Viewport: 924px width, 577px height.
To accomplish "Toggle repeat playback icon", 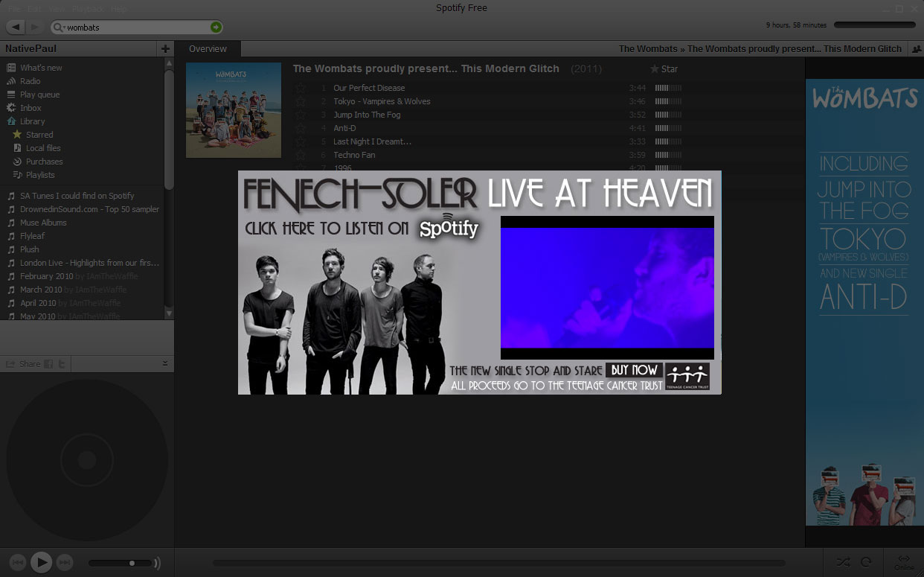I will 866,562.
